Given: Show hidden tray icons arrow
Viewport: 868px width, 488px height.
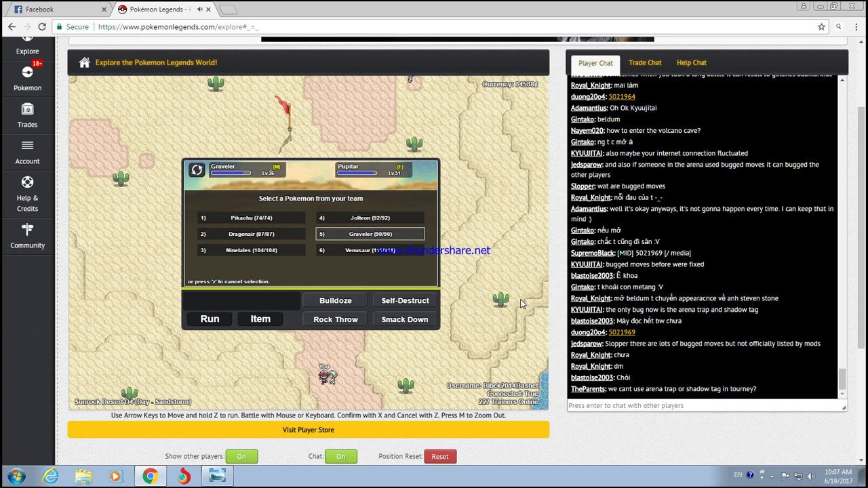Looking at the screenshot, I should click(773, 476).
